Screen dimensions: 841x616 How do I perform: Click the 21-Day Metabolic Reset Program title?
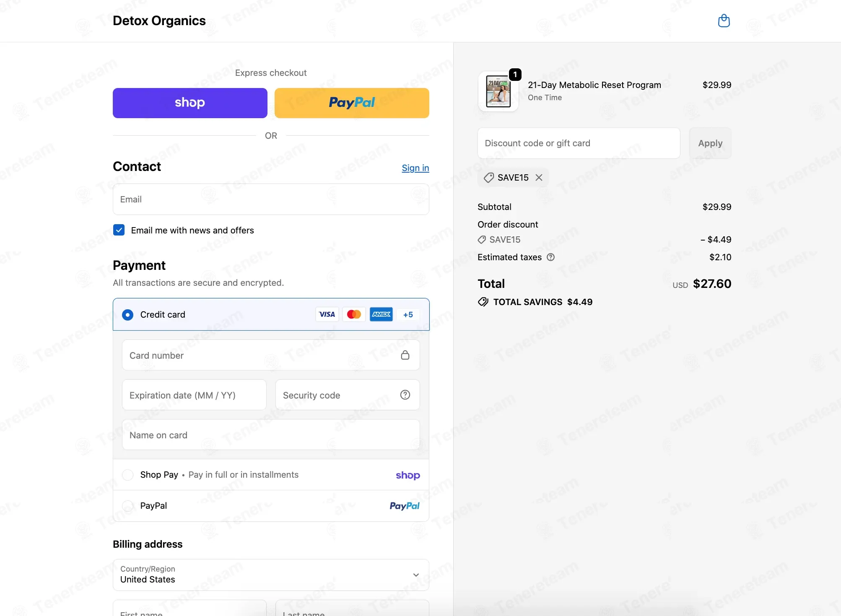pyautogui.click(x=594, y=85)
